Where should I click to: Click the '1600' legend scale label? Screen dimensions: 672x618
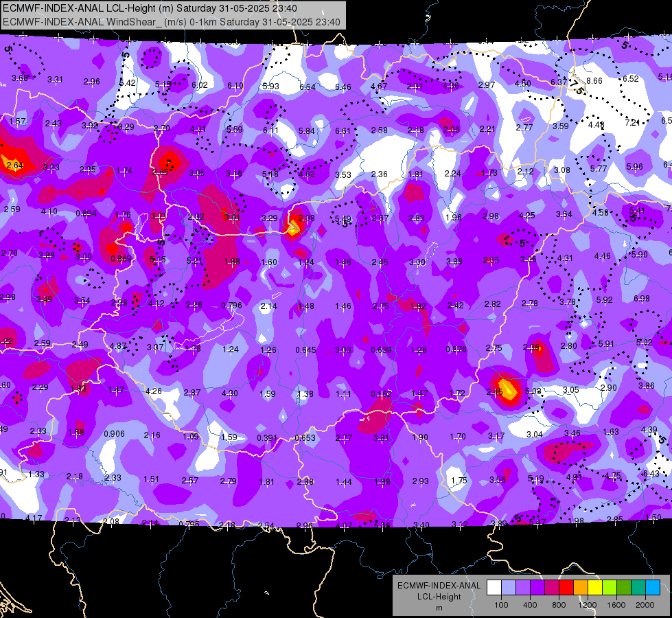pyautogui.click(x=616, y=605)
